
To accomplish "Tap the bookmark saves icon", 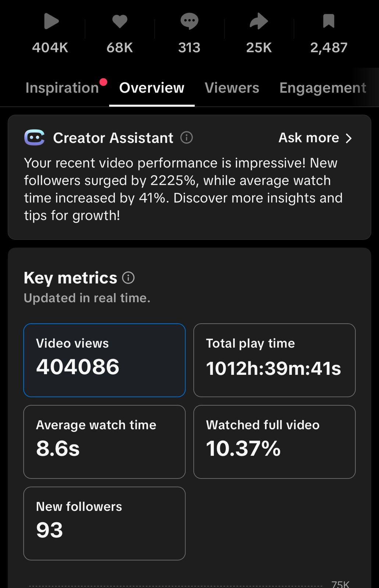I will point(329,21).
